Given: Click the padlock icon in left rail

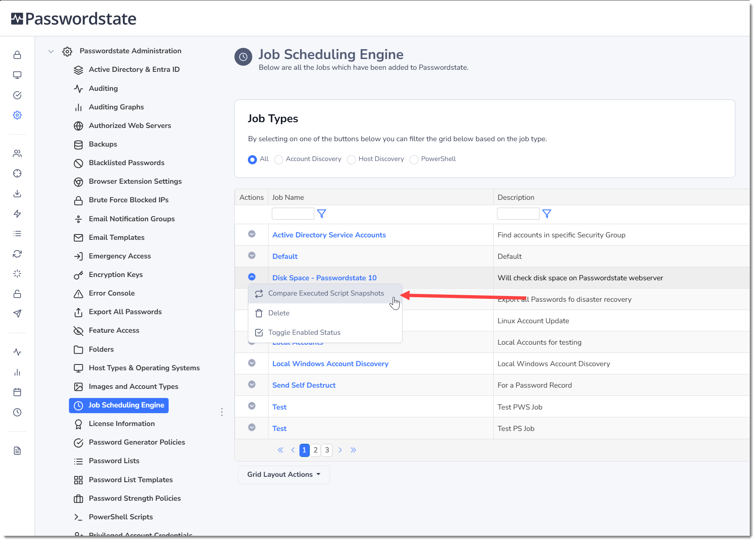Looking at the screenshot, I should 17,55.
